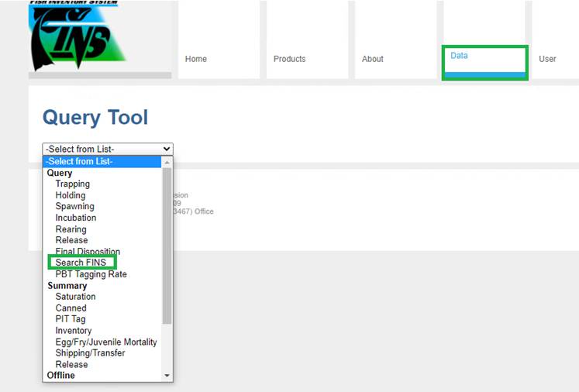Choose Search FINS option
Image resolution: width=579 pixels, height=392 pixels.
click(81, 263)
